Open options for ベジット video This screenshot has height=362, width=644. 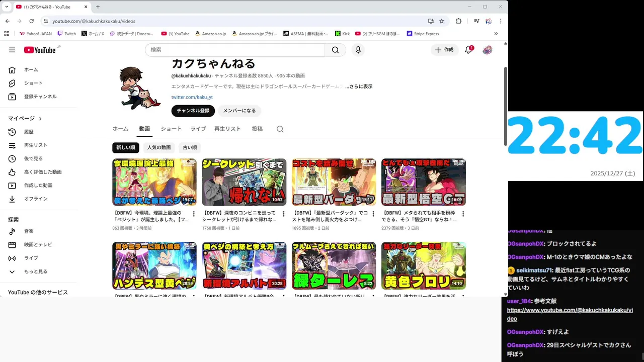(194, 214)
